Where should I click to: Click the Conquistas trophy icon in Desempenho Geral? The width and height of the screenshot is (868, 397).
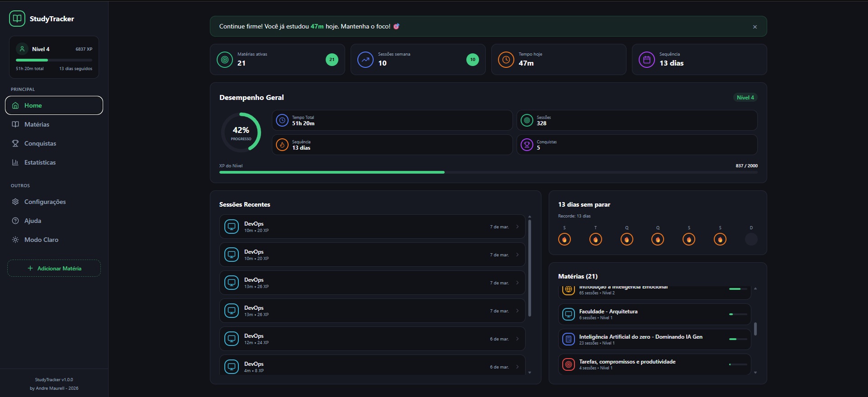point(527,145)
